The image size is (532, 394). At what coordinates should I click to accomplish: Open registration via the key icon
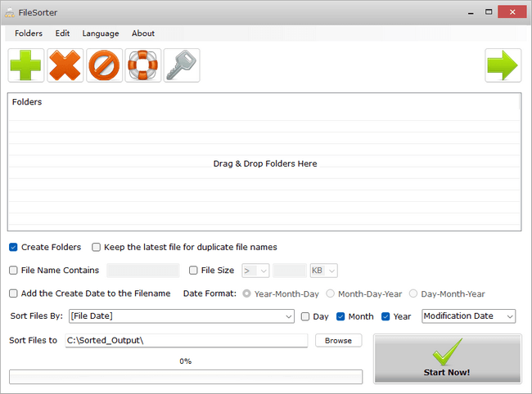pyautogui.click(x=182, y=65)
